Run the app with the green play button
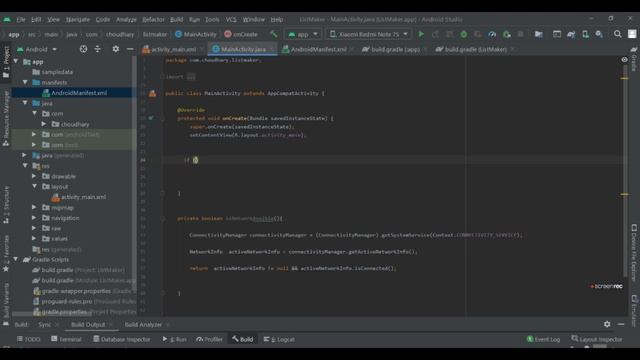 (x=421, y=34)
